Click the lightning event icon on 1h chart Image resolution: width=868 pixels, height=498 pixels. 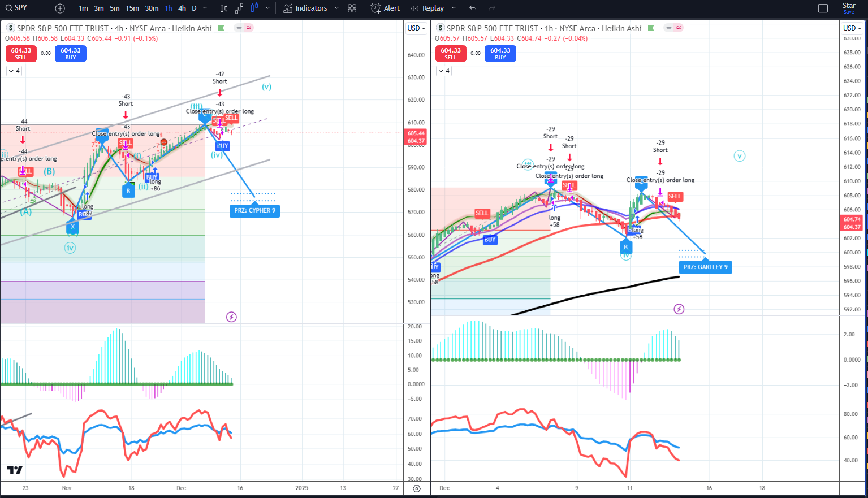pyautogui.click(x=679, y=309)
